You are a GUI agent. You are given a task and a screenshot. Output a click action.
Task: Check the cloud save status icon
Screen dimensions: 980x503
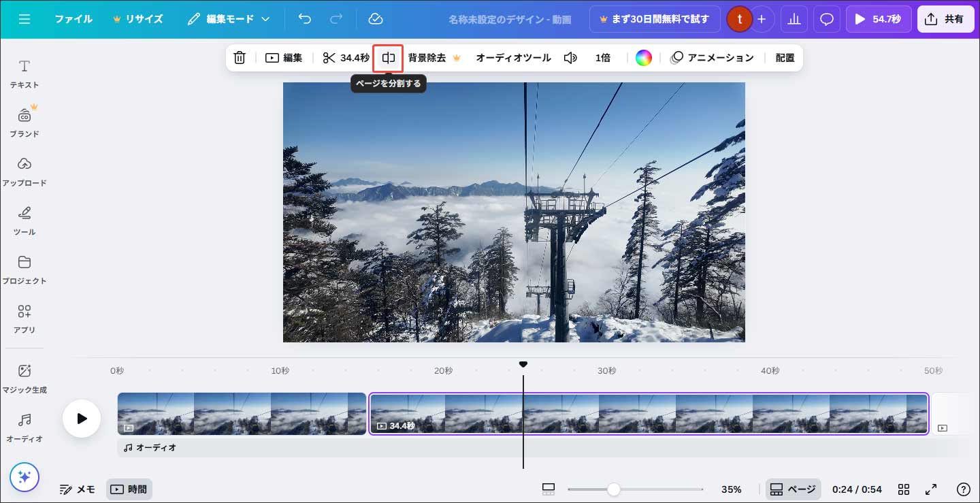[376, 19]
